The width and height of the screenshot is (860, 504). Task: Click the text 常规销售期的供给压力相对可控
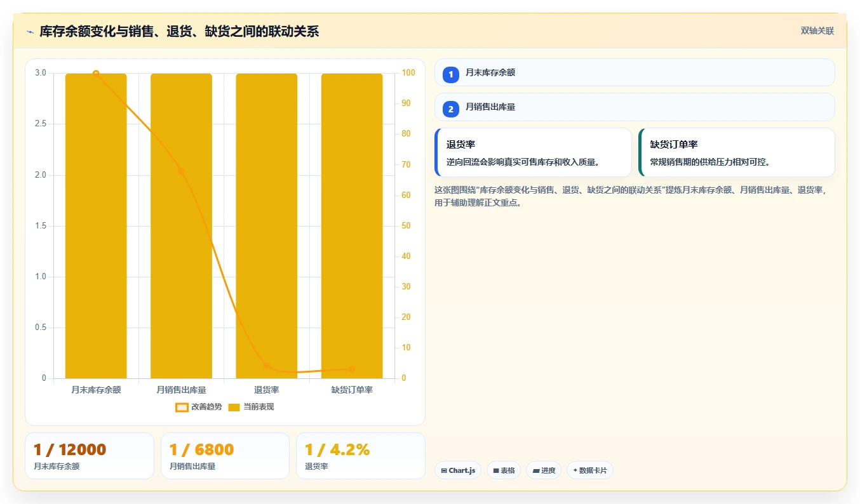[710, 162]
